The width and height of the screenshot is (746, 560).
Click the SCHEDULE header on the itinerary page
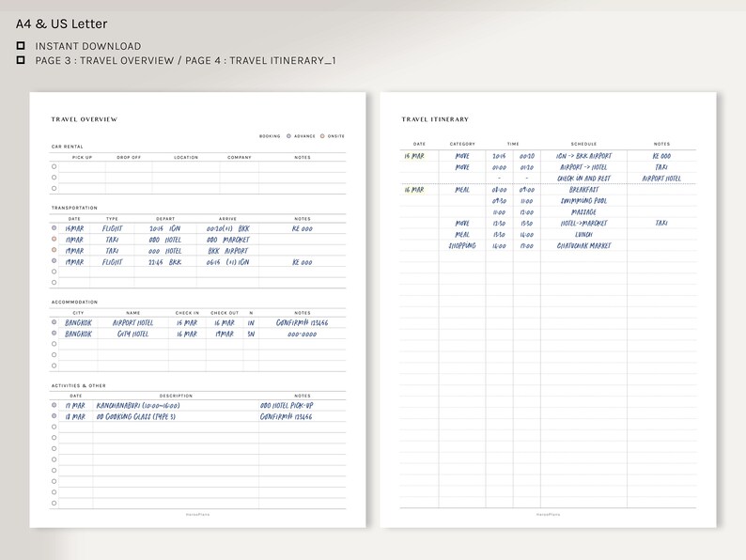(583, 144)
